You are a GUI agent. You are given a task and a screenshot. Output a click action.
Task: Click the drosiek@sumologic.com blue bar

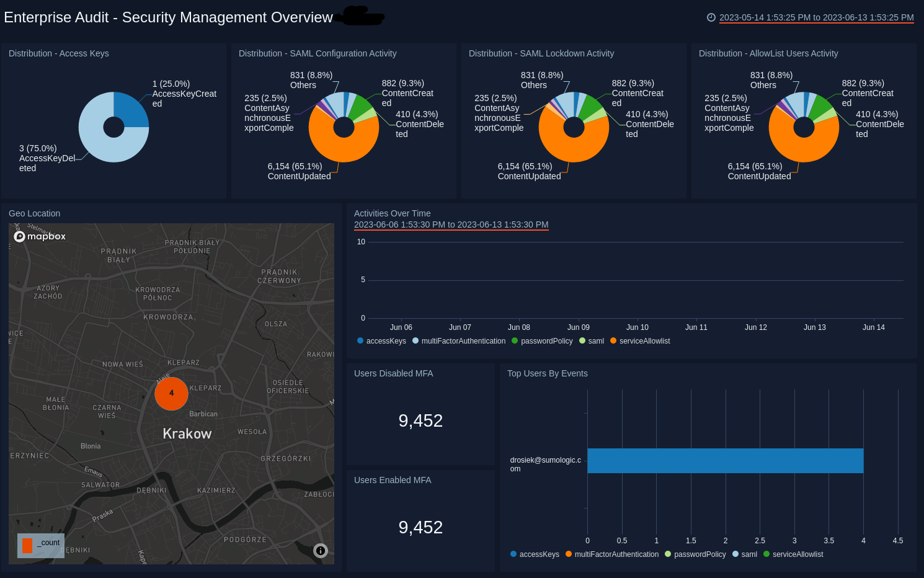pyautogui.click(x=724, y=461)
